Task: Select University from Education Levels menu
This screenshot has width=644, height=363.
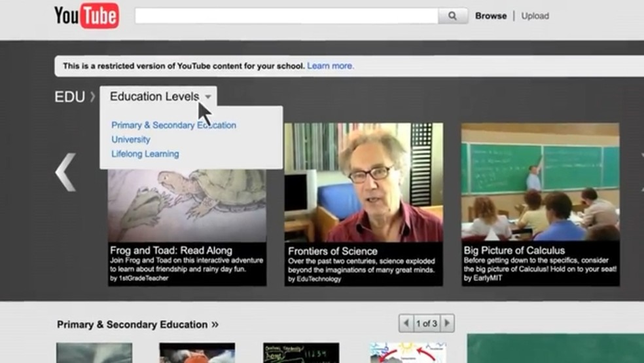Action: point(131,140)
